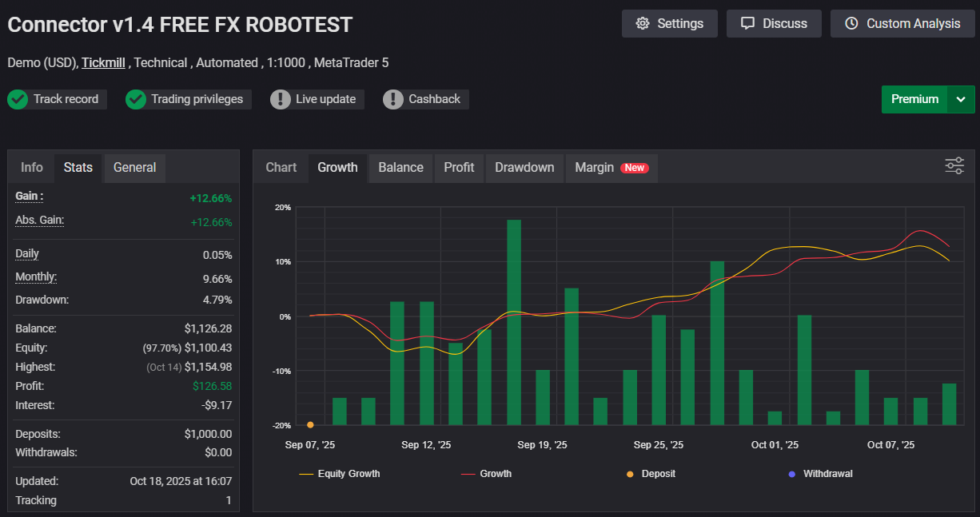980x517 pixels.
Task: Click the Cashback warning icon
Action: [x=392, y=100]
